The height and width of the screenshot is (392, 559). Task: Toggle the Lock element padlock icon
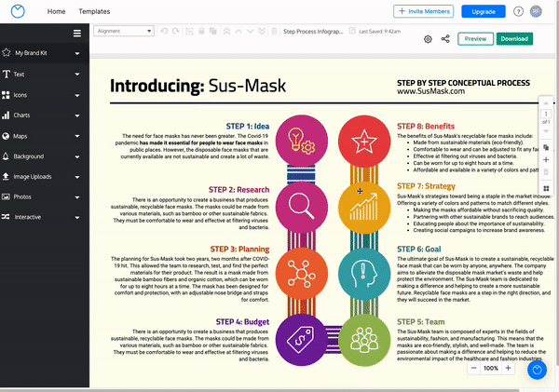coord(201,31)
